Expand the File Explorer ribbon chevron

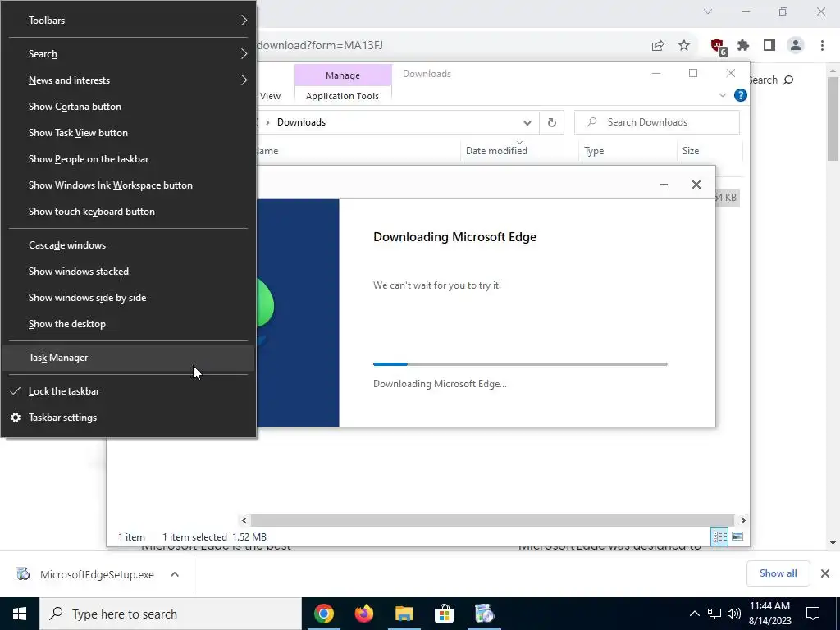(722, 95)
